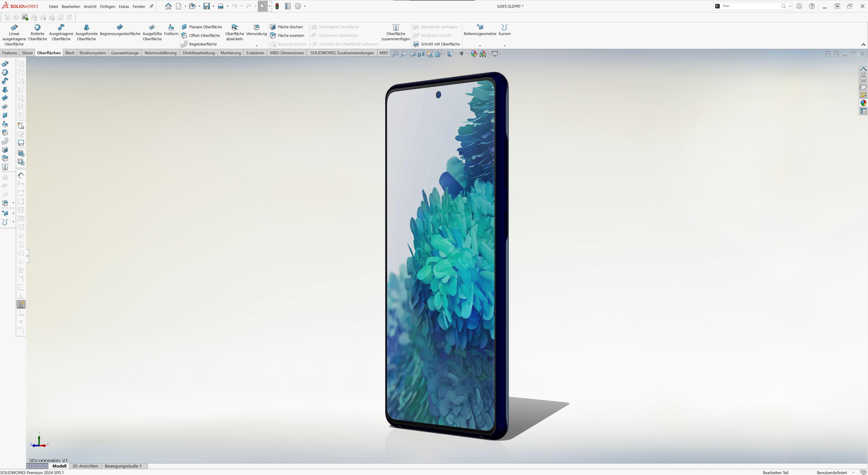Open SOLIDWORKS Resources home task pane tab
The image size is (868, 475).
coord(863,70)
